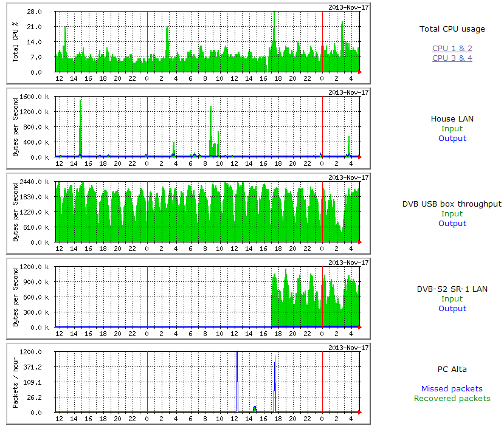Click the 'Packets / hour' axis label

15,383
